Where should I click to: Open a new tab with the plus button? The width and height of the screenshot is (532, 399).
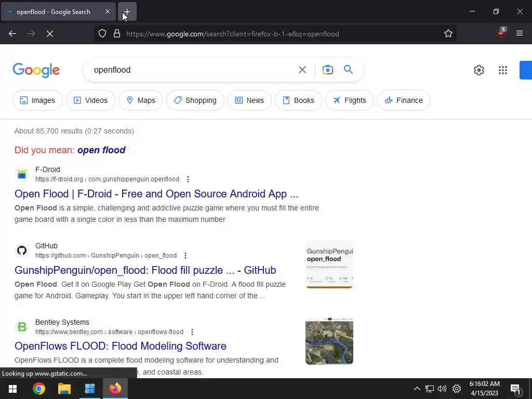tap(127, 11)
